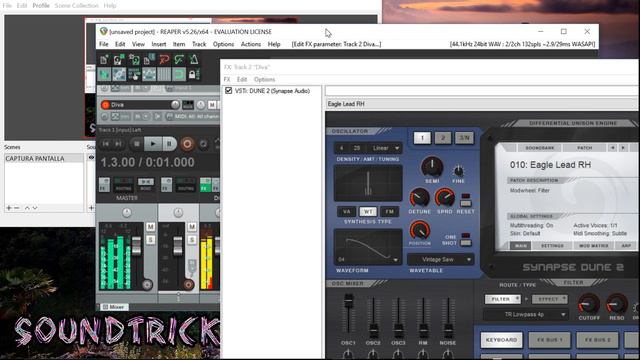Open the Soundbank menu in DUNE display
This screenshot has width=640, height=360.
pos(540,148)
